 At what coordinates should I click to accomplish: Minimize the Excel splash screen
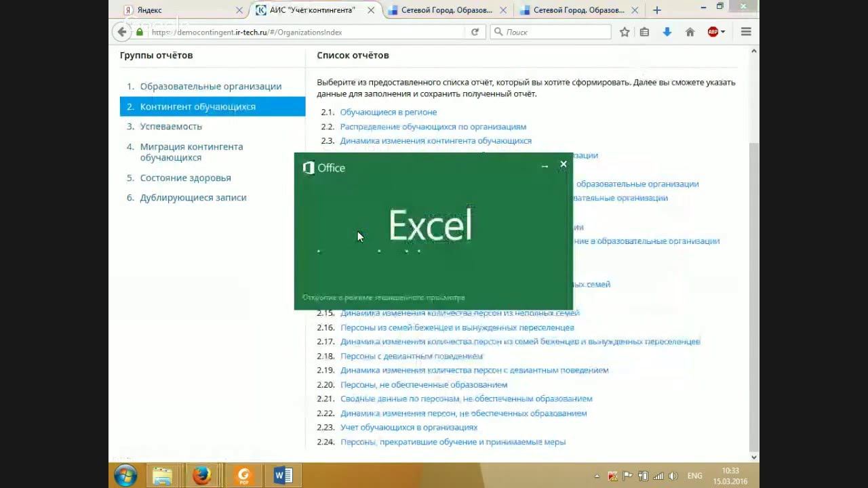(x=545, y=165)
